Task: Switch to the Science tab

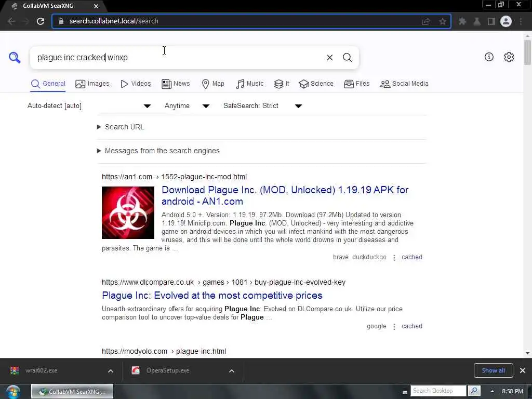Action: coord(316,84)
